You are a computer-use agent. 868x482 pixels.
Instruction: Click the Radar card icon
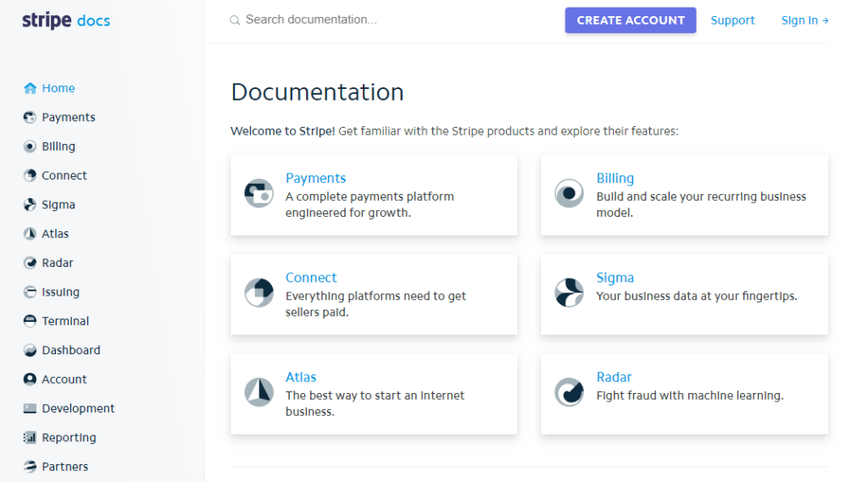tap(569, 392)
